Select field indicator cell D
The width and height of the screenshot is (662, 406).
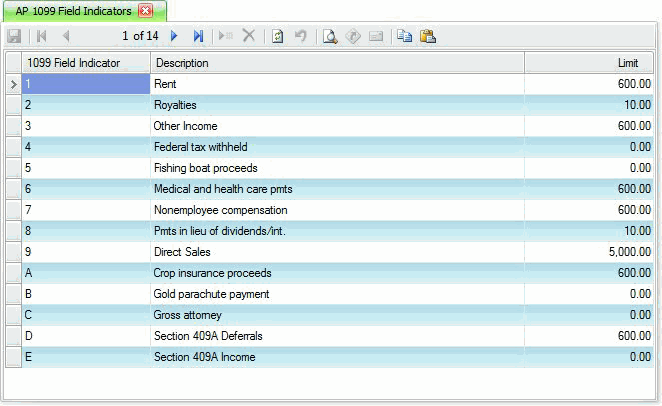pyautogui.click(x=86, y=336)
